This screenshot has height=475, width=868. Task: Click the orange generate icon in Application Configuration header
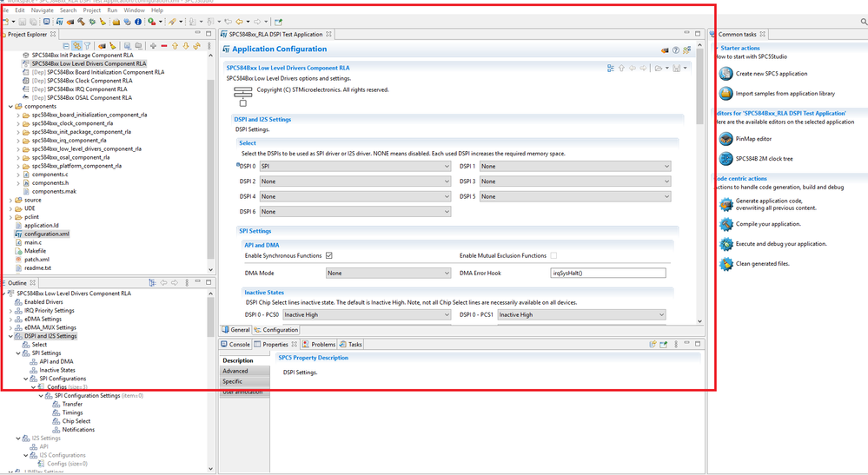[665, 49]
